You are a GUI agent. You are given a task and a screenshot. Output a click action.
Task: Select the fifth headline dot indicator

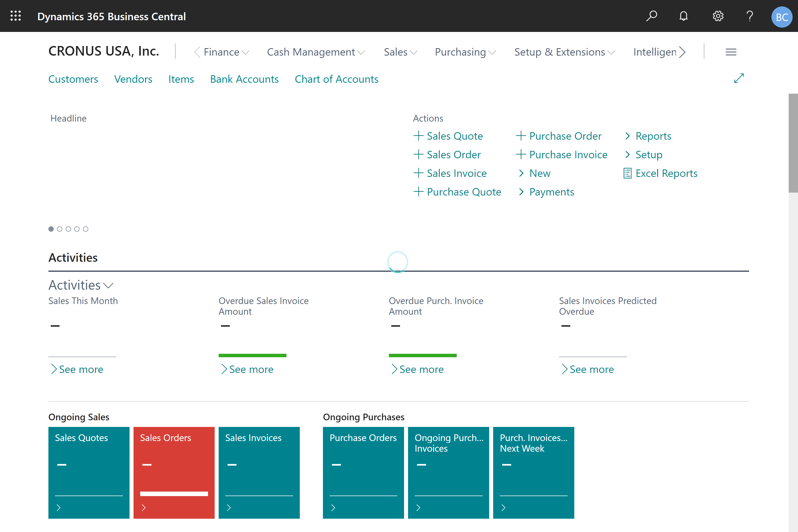[85, 229]
